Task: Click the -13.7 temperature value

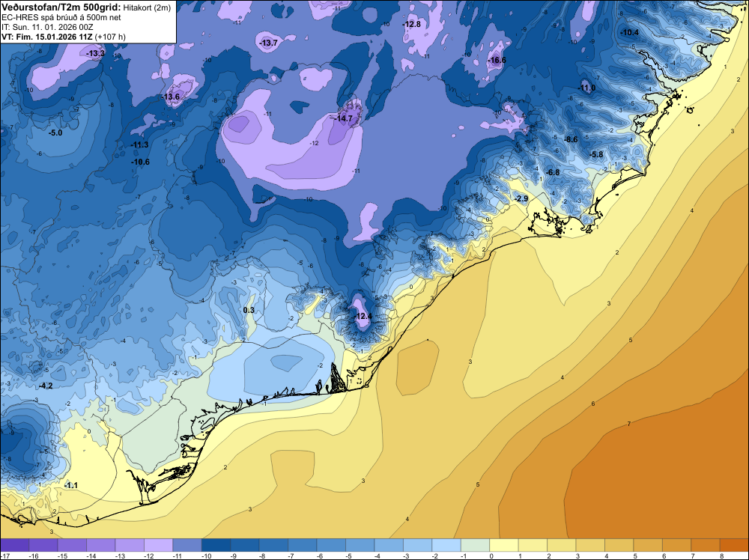Action: tap(268, 43)
